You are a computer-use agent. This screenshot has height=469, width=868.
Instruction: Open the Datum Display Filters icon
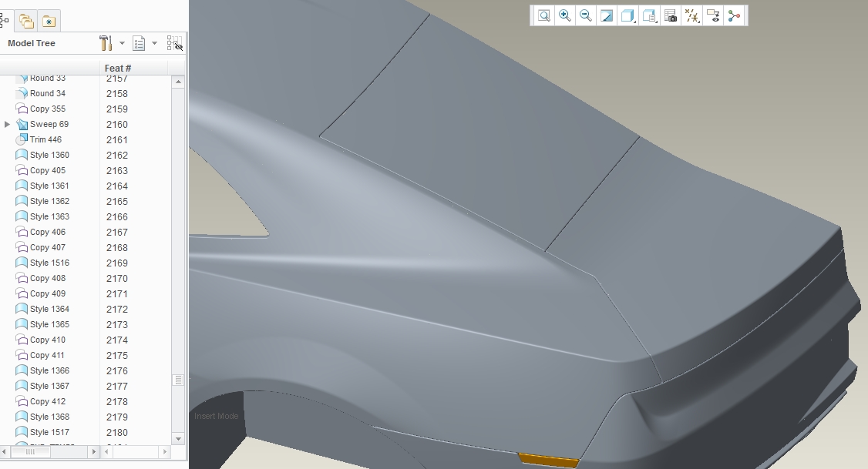point(692,15)
